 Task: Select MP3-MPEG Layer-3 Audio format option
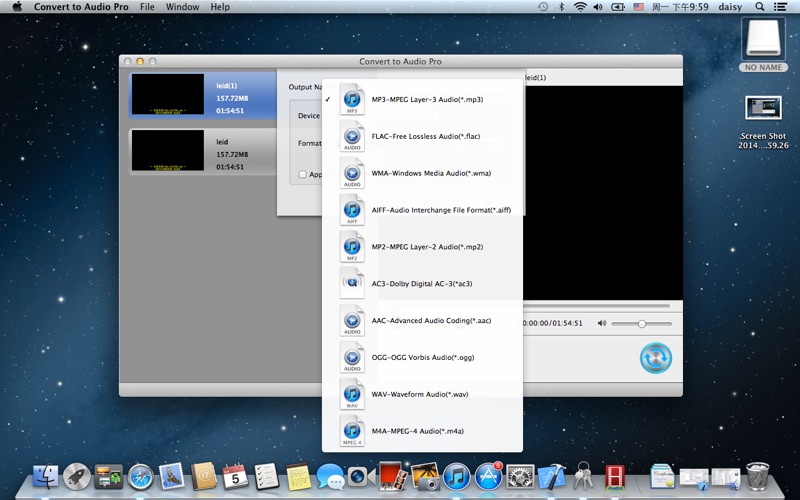[x=422, y=99]
